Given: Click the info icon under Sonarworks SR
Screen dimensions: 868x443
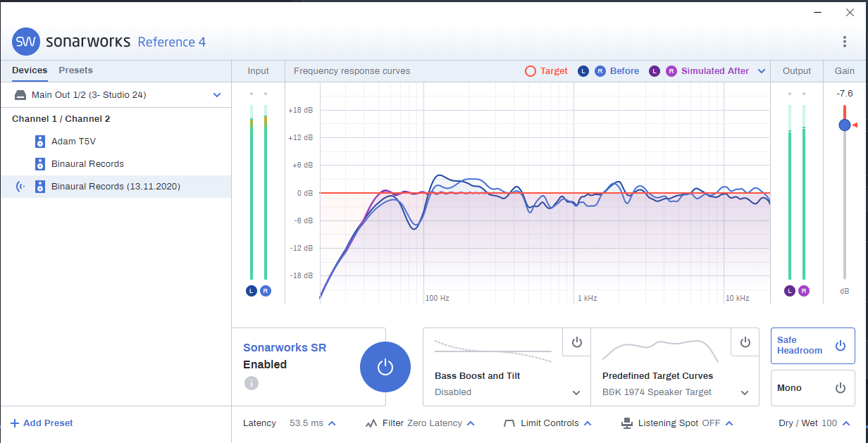Looking at the screenshot, I should click(x=252, y=383).
